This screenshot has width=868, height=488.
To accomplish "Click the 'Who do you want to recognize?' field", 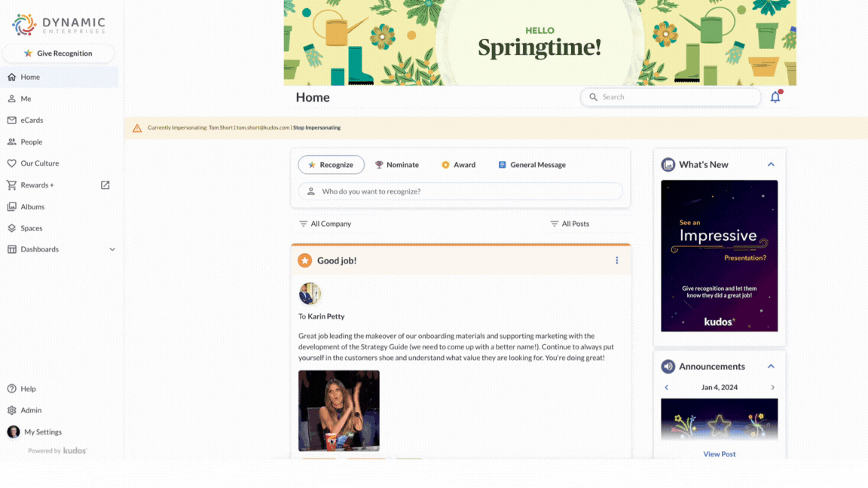I will (x=460, y=191).
